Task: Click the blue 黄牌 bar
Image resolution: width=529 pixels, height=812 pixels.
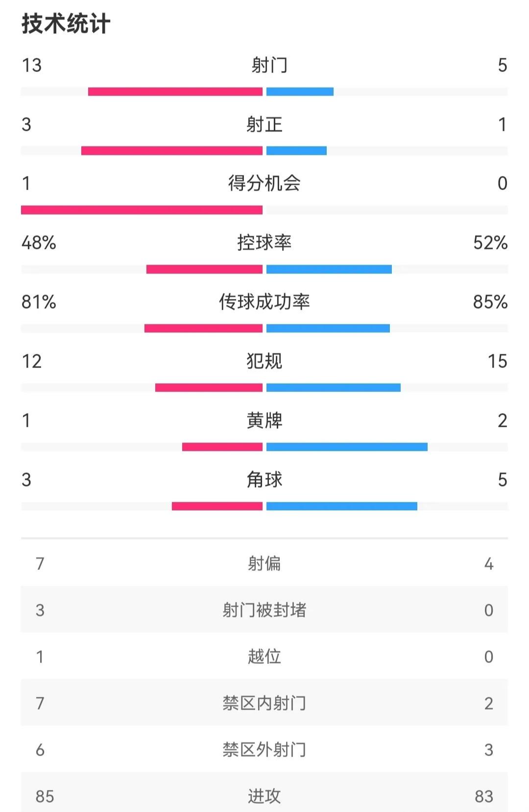Action: pos(347,447)
